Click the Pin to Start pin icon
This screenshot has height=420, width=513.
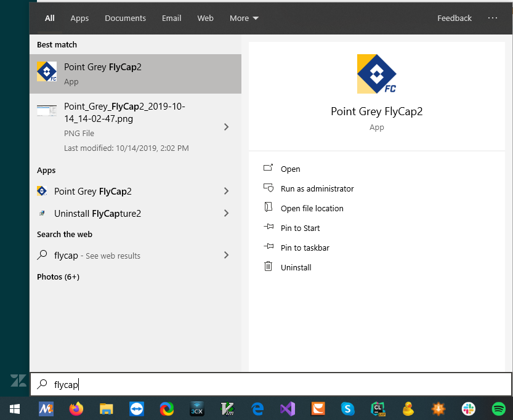click(x=269, y=227)
